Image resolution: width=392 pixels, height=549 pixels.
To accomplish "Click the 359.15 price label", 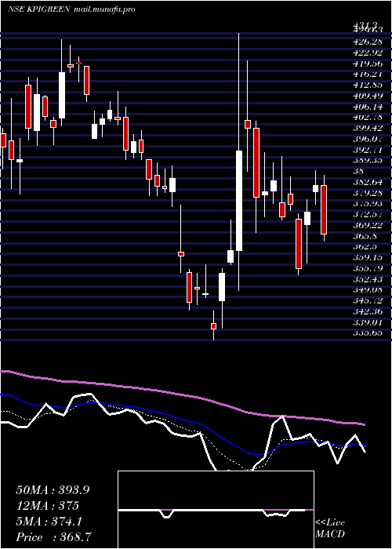I will pyautogui.click(x=368, y=257).
